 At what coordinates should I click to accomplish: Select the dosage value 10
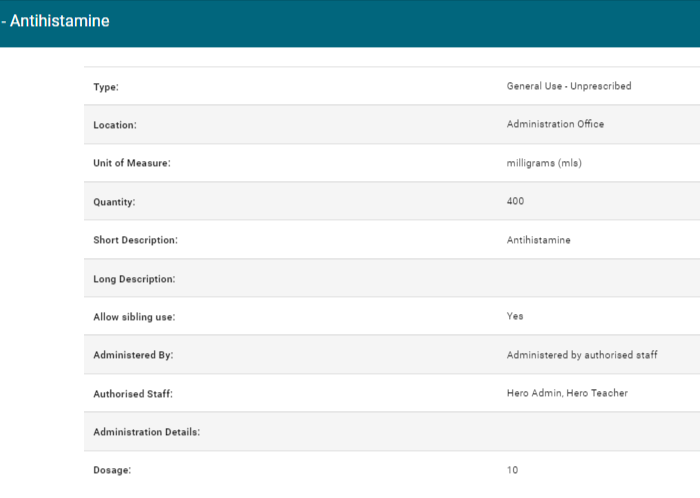click(513, 470)
